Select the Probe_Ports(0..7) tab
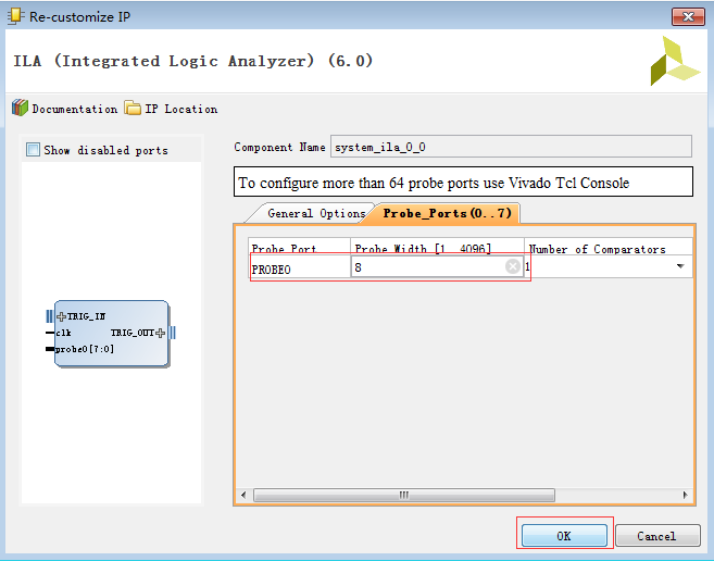The height and width of the screenshot is (561, 715). pyautogui.click(x=447, y=213)
